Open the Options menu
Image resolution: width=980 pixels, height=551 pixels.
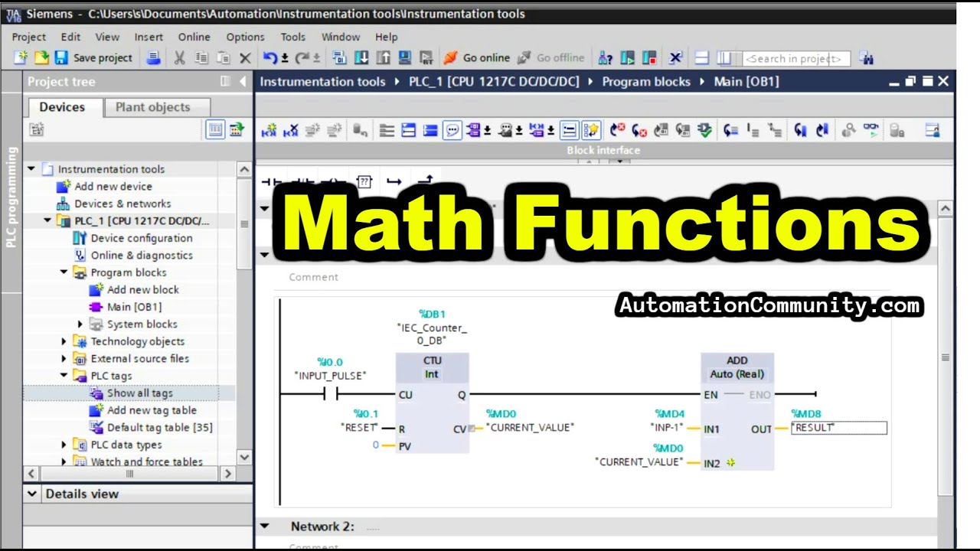click(245, 37)
